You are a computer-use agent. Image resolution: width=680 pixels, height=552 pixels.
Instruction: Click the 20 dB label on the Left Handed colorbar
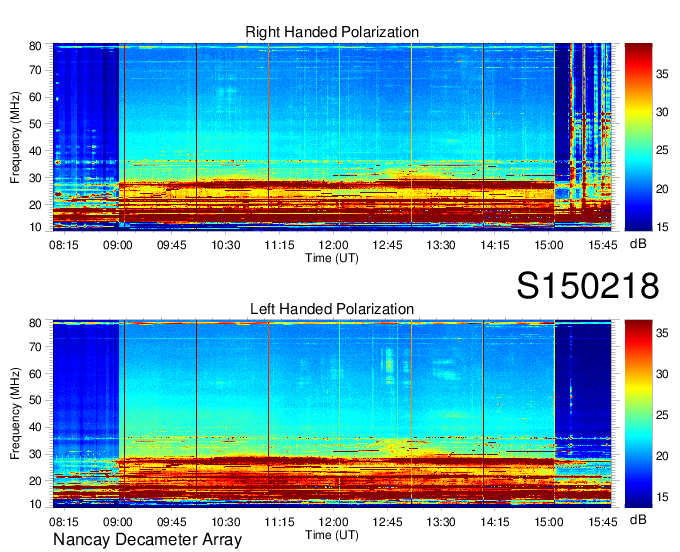tap(662, 456)
